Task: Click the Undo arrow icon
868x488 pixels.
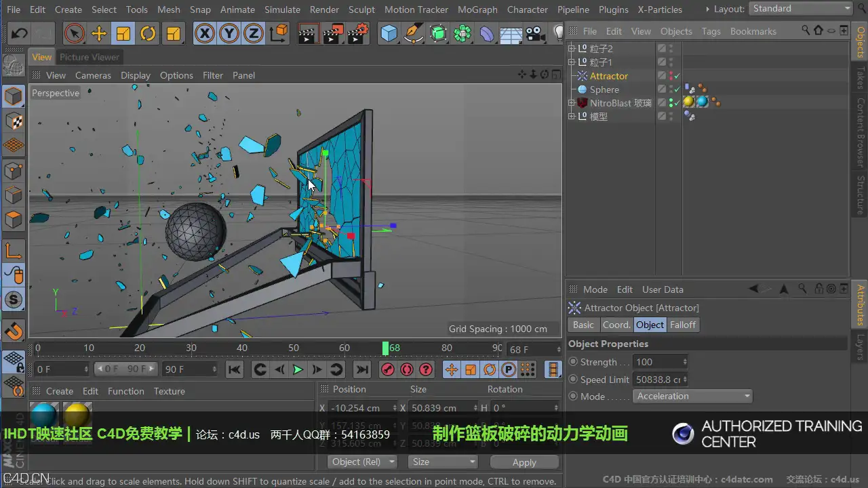Action: pyautogui.click(x=20, y=33)
